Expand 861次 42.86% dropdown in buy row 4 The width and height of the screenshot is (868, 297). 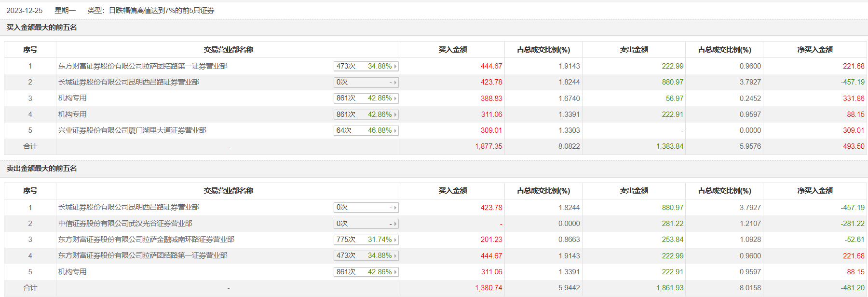click(x=366, y=114)
